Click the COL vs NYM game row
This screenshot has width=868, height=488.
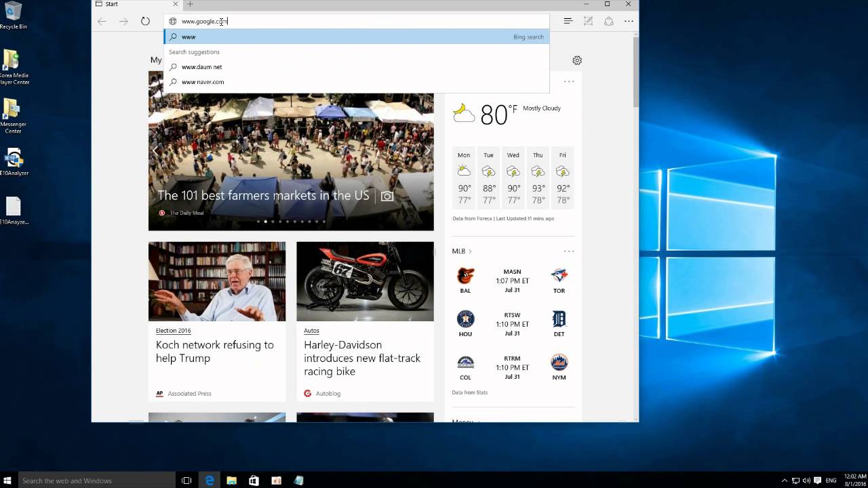[513, 367]
